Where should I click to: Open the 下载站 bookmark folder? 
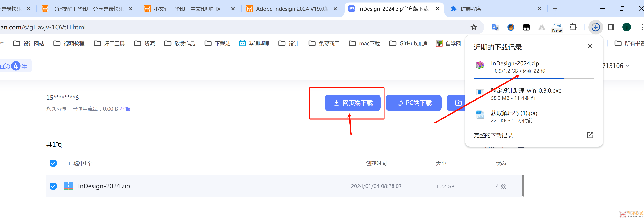(218, 43)
